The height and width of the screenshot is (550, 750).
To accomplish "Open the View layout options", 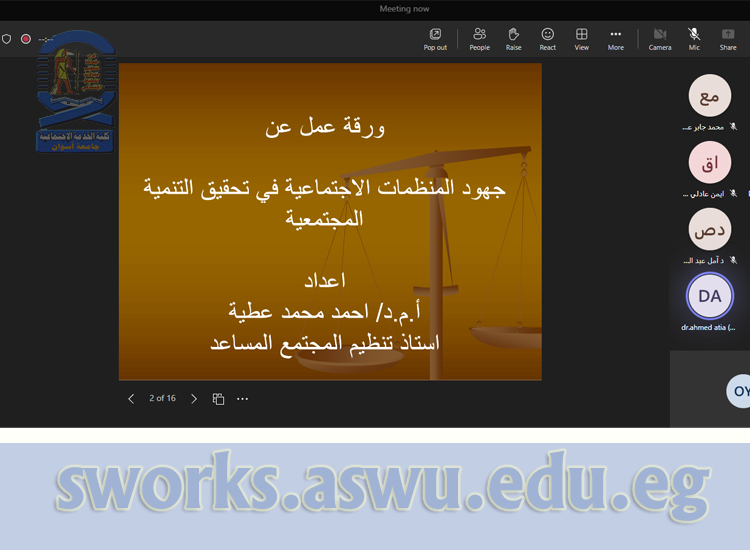I will click(581, 38).
